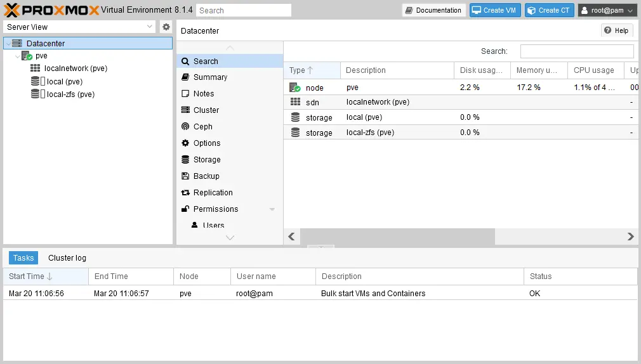Click the Storage database icon
Image resolution: width=641 pixels, height=364 pixels.
tap(185, 159)
